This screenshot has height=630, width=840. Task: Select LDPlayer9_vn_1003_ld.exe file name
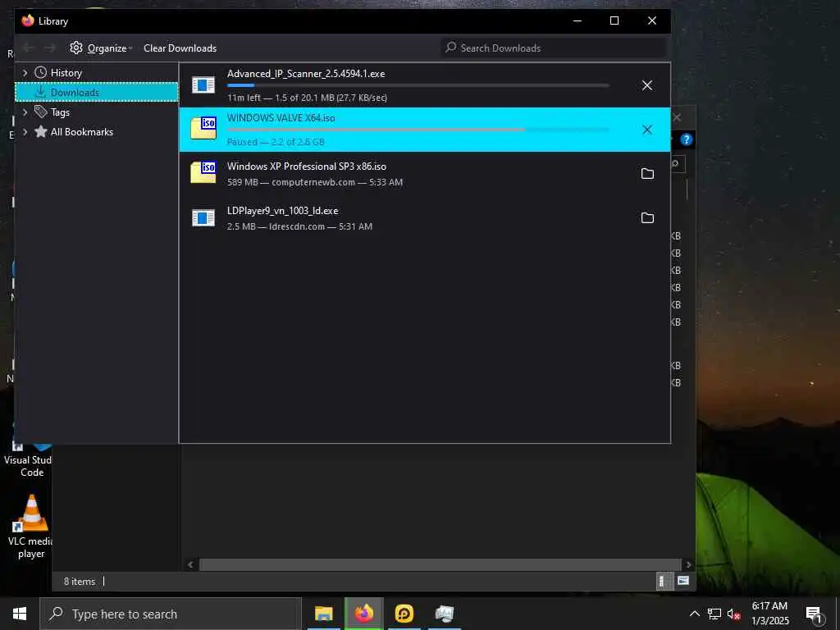[282, 211]
